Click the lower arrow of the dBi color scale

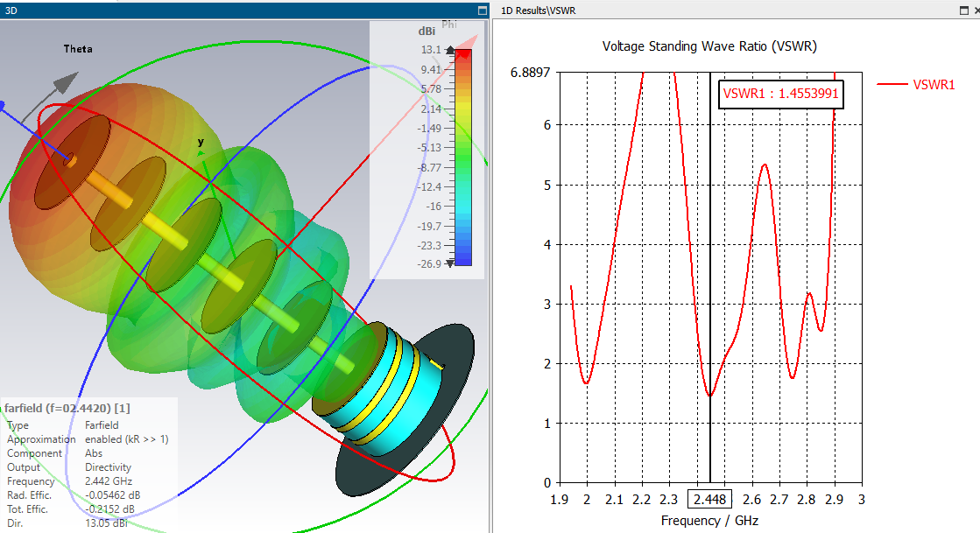[x=450, y=263]
